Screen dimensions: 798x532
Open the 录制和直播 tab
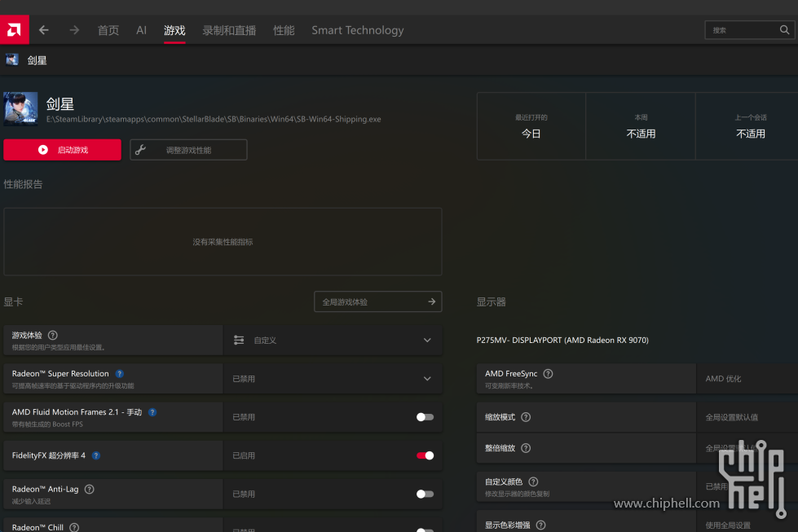pos(229,30)
